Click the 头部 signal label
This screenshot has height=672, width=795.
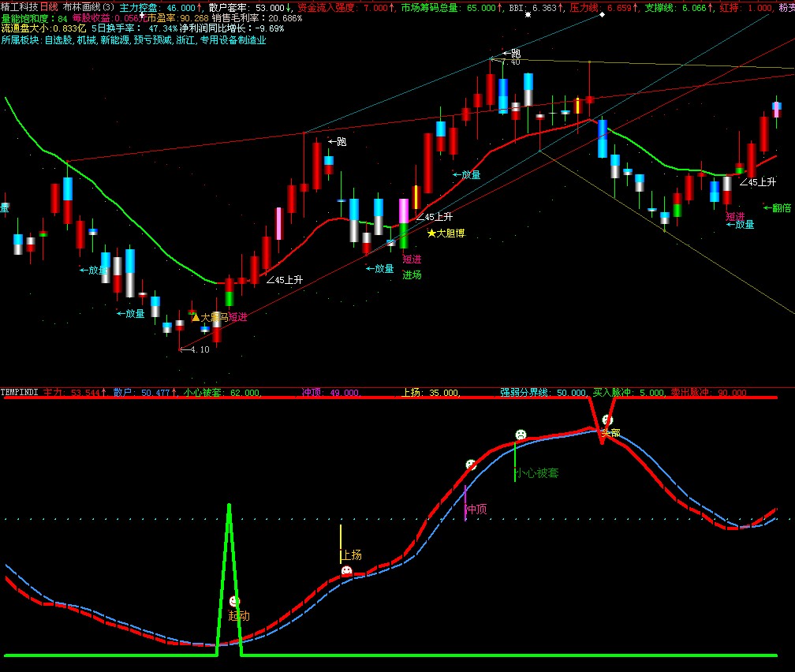[611, 433]
